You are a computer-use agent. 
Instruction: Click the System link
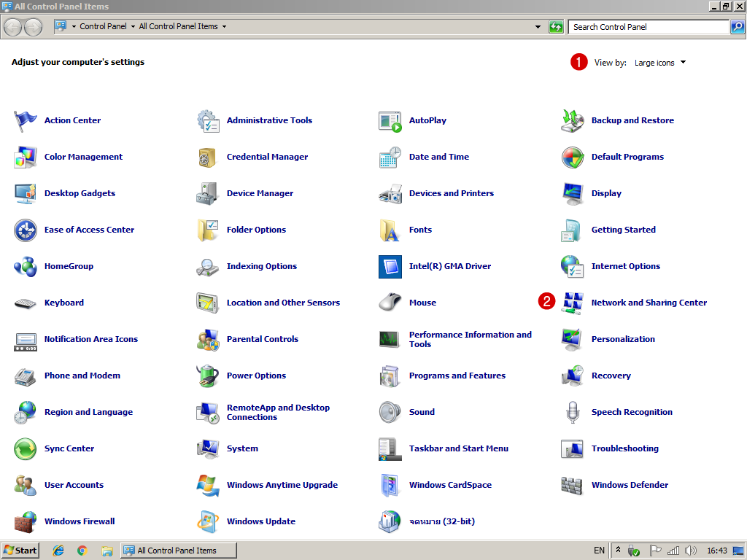click(x=242, y=448)
